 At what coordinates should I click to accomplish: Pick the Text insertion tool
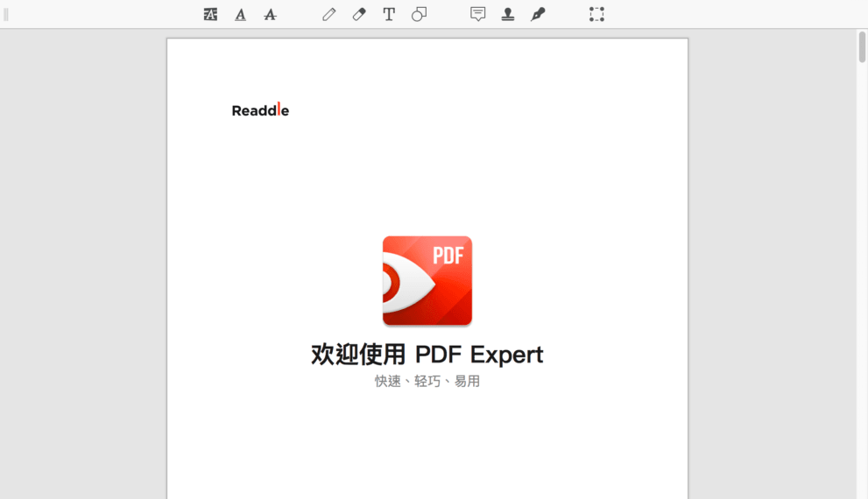pyautogui.click(x=389, y=14)
